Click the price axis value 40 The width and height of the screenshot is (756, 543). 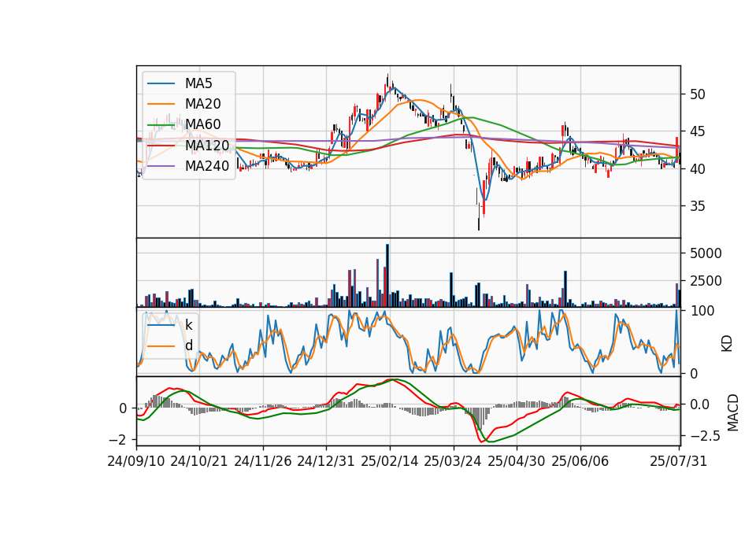click(698, 169)
